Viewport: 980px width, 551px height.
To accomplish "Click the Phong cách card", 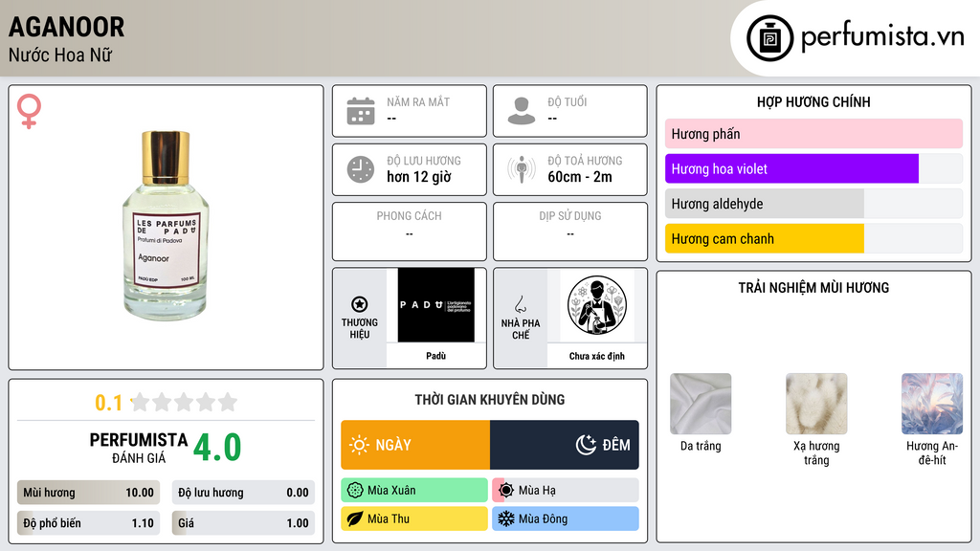I will click(x=410, y=231).
